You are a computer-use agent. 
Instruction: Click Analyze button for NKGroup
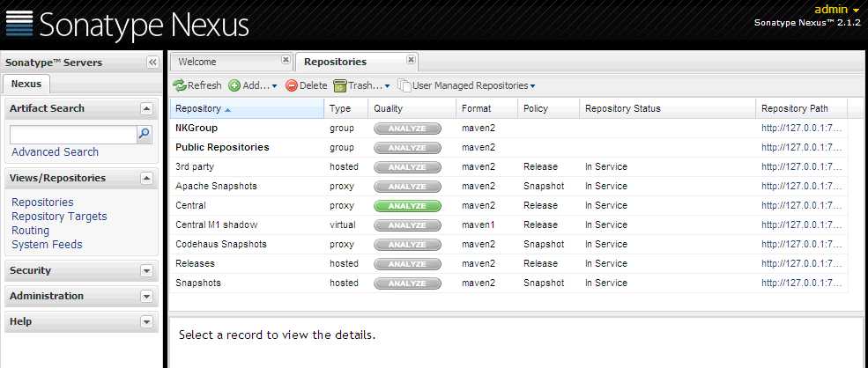[407, 129]
